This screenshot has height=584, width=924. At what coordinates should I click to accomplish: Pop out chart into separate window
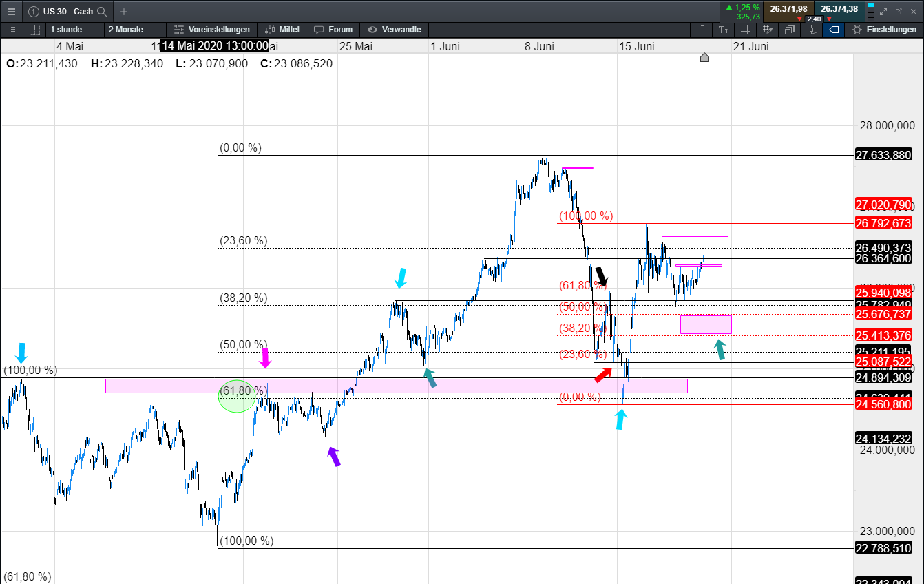tap(899, 12)
